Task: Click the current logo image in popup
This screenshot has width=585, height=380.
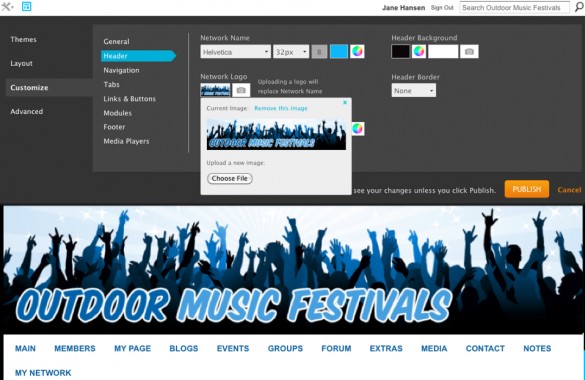Action: click(276, 134)
